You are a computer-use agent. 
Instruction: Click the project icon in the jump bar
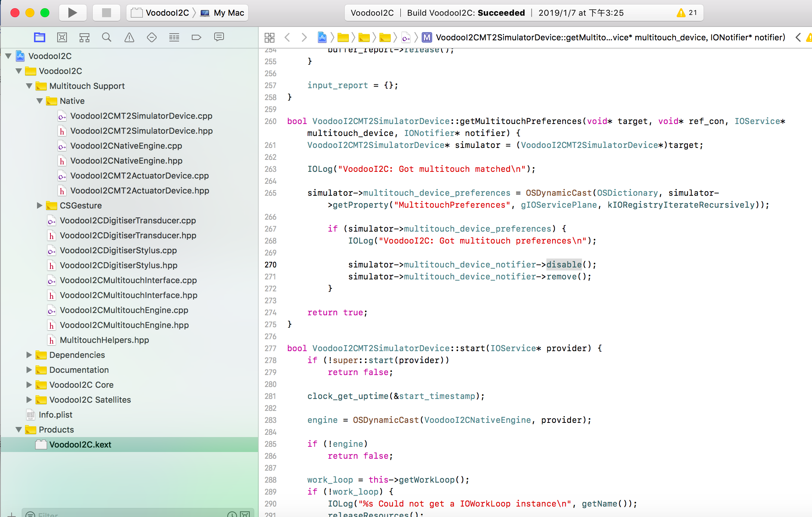(322, 37)
